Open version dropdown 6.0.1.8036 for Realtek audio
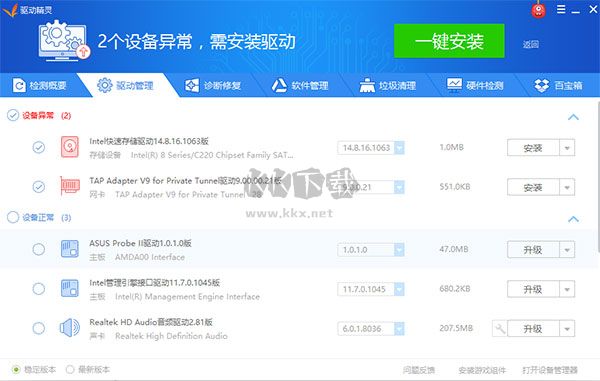Screen dimensions: 600x381 pos(399,329)
